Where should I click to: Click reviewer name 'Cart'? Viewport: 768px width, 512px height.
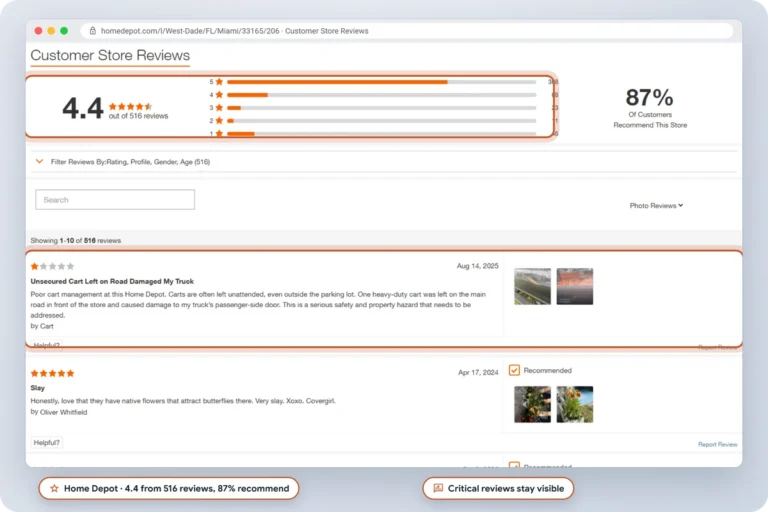(x=47, y=326)
